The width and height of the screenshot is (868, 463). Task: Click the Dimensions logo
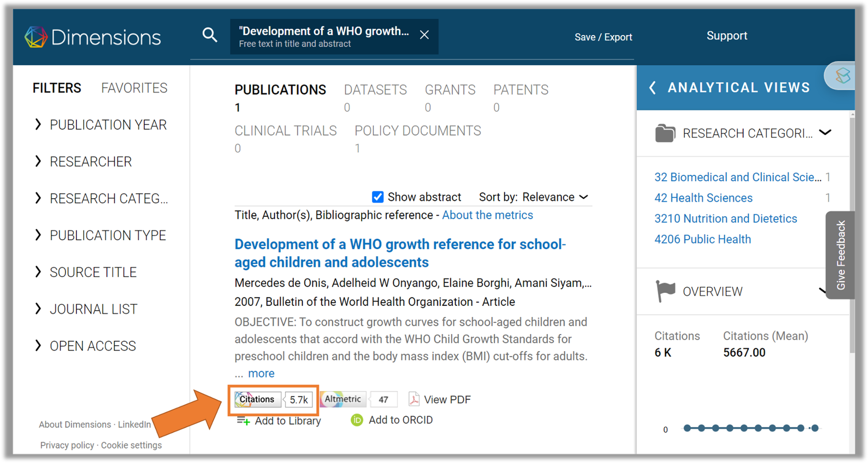click(x=93, y=37)
